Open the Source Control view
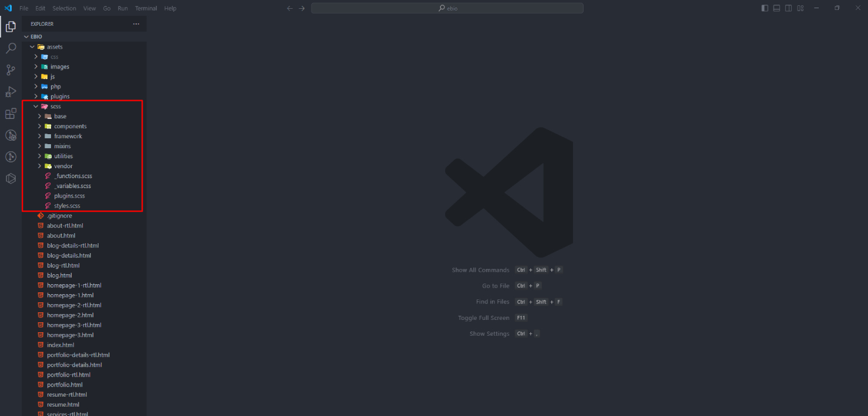This screenshot has height=416, width=868. 11,70
